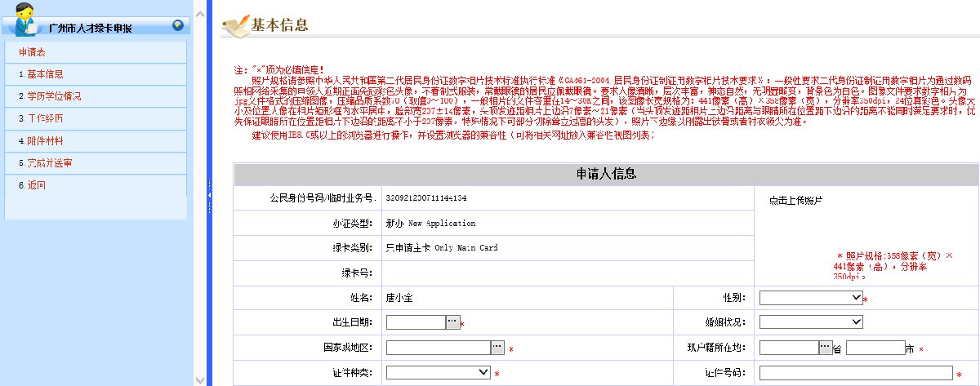
Task: Click the round collapse icon beside 广州市人才绿卡申报
Action: point(177,24)
